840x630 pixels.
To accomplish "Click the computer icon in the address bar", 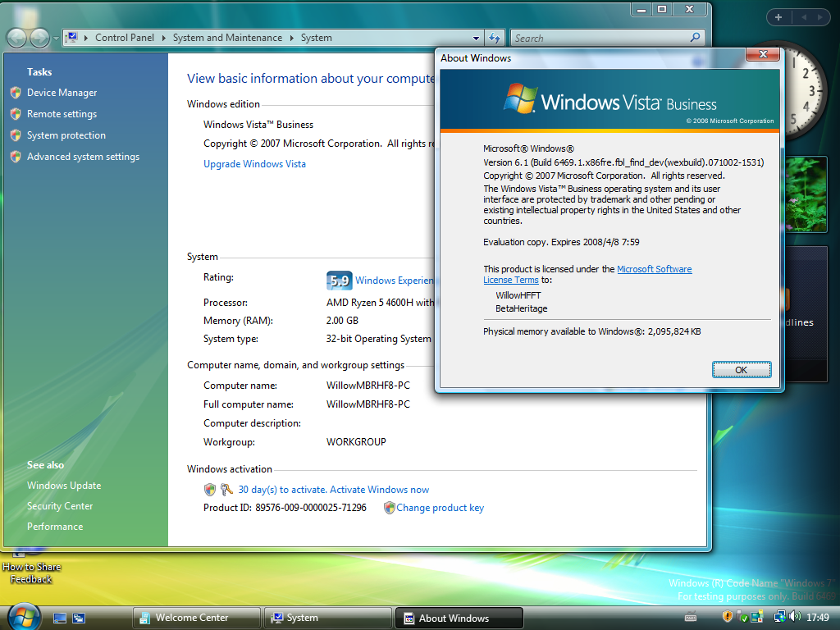I will coord(72,38).
